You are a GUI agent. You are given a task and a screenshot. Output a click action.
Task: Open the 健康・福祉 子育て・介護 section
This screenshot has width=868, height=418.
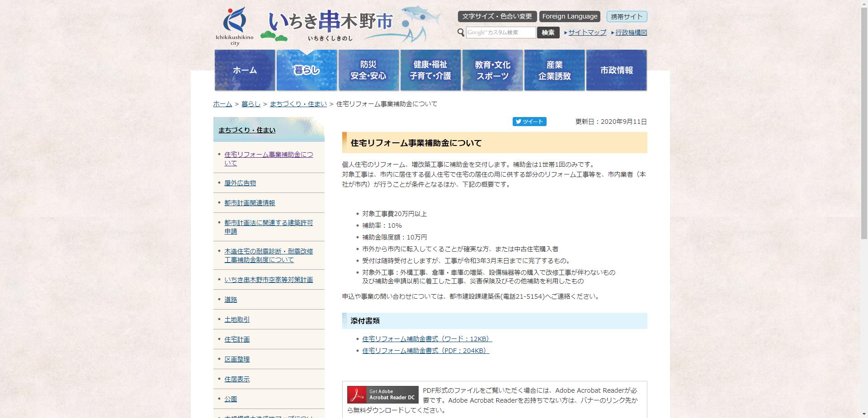[430, 70]
